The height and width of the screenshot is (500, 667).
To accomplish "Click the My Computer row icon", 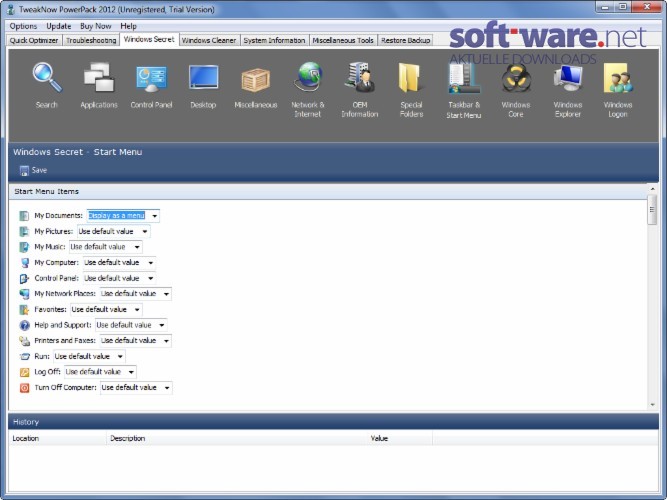I will pos(25,263).
